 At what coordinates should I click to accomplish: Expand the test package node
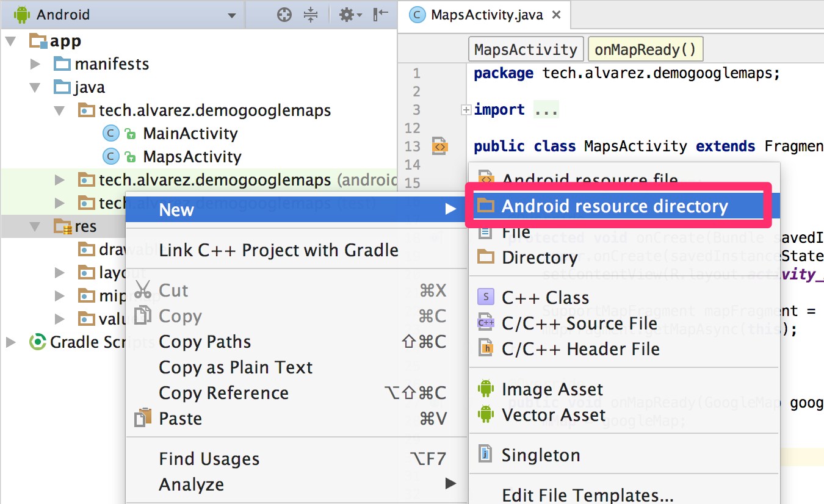59,203
